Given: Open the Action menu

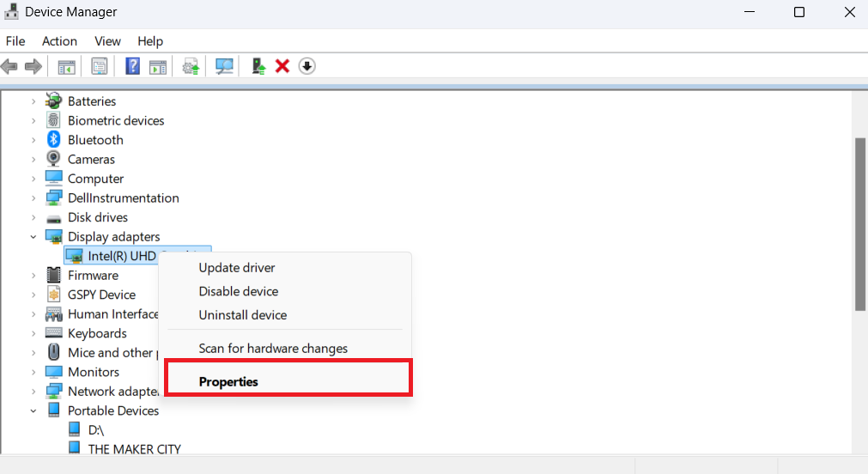Looking at the screenshot, I should [x=59, y=41].
